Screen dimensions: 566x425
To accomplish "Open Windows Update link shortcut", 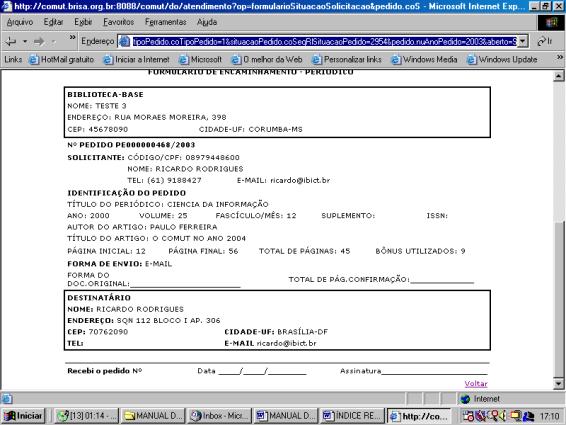I will pos(502,60).
